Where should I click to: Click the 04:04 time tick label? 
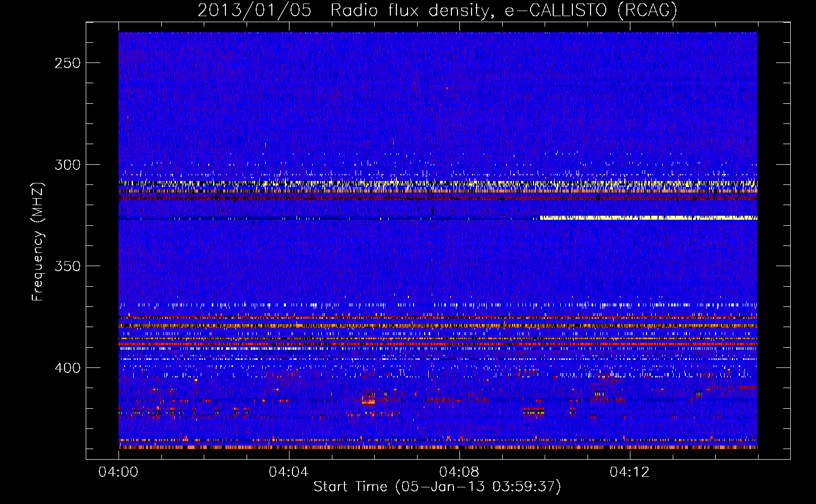[x=289, y=472]
